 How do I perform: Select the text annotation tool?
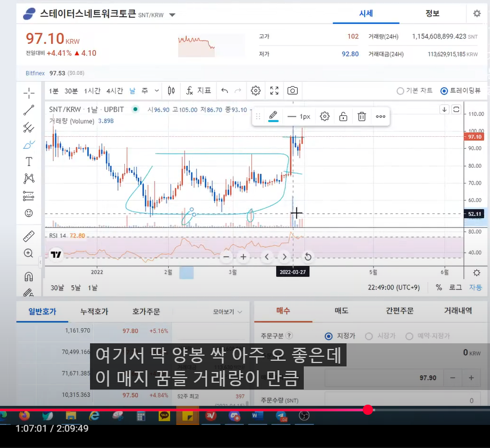29,162
